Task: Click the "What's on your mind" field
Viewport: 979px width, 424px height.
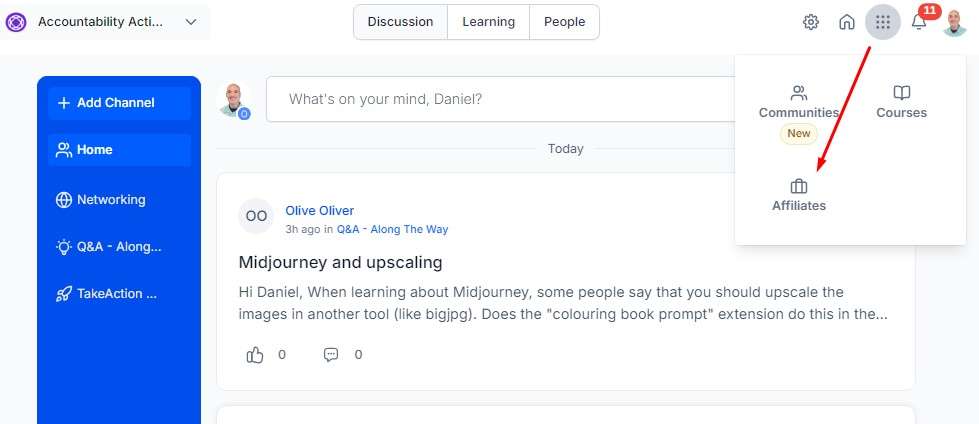Action: 500,99
